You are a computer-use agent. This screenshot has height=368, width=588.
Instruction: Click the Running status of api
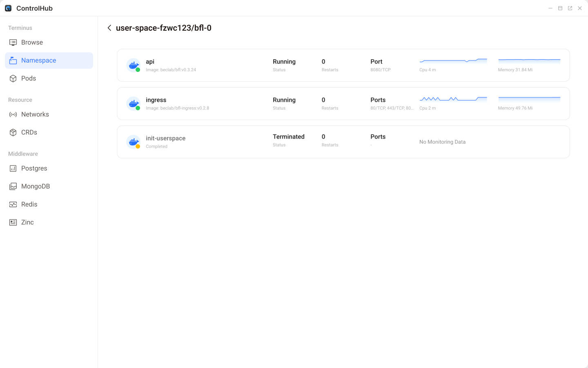click(x=284, y=62)
